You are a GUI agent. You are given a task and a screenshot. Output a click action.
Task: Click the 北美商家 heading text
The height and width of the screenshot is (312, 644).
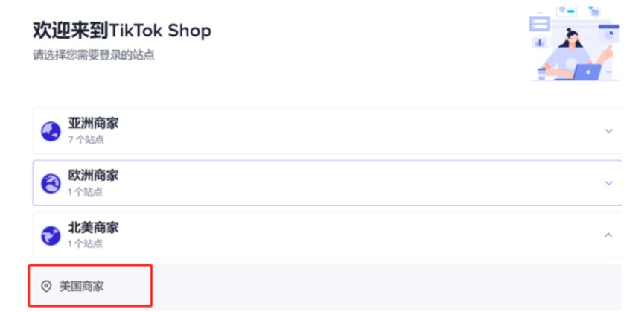(x=93, y=228)
